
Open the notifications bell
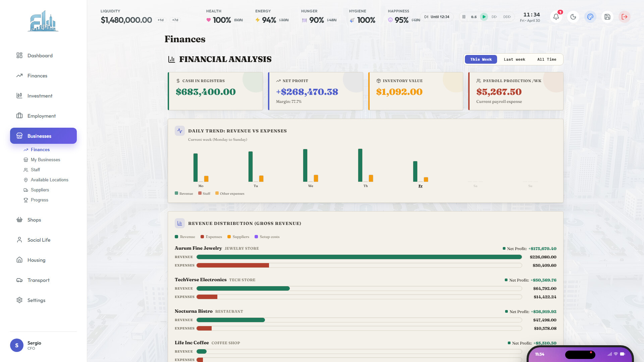point(556,17)
